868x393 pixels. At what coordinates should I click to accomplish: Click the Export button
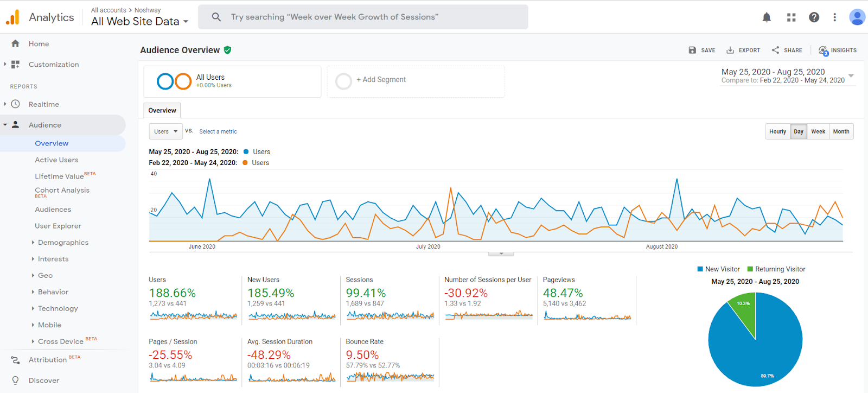click(743, 50)
